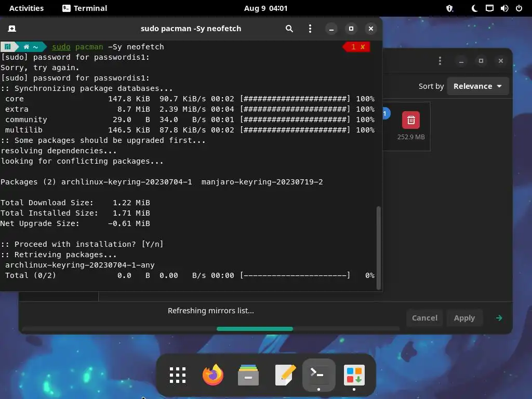Screen dimensions: 532x399
Task: Click 'manjaro-keyring-20230719-2' package name
Action: click(262, 182)
